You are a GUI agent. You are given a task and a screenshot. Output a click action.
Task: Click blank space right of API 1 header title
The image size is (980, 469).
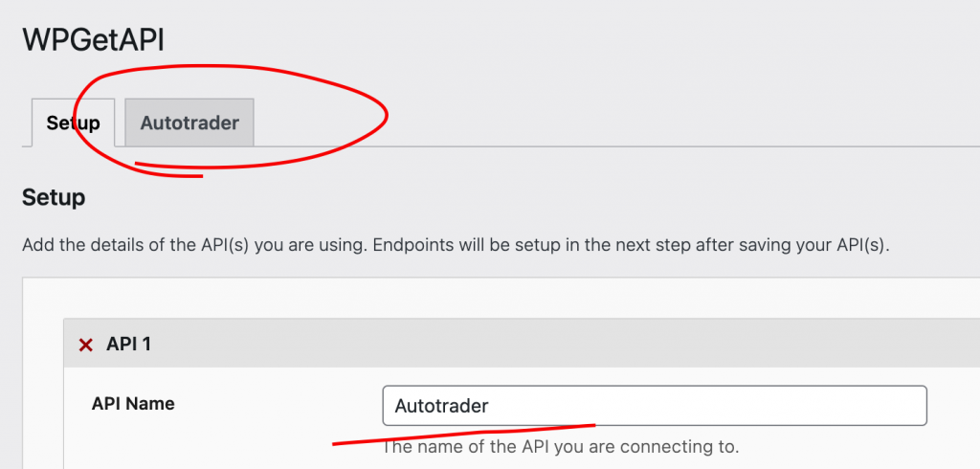[563, 344]
